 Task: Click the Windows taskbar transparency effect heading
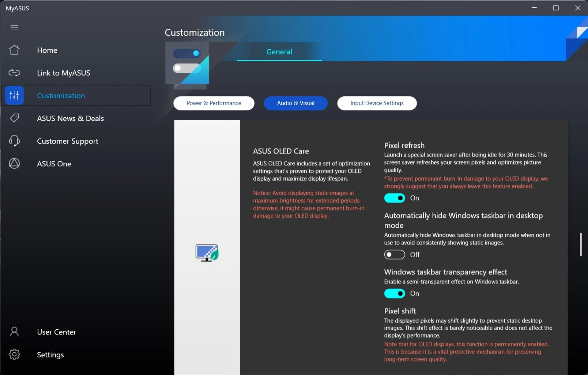(446, 272)
